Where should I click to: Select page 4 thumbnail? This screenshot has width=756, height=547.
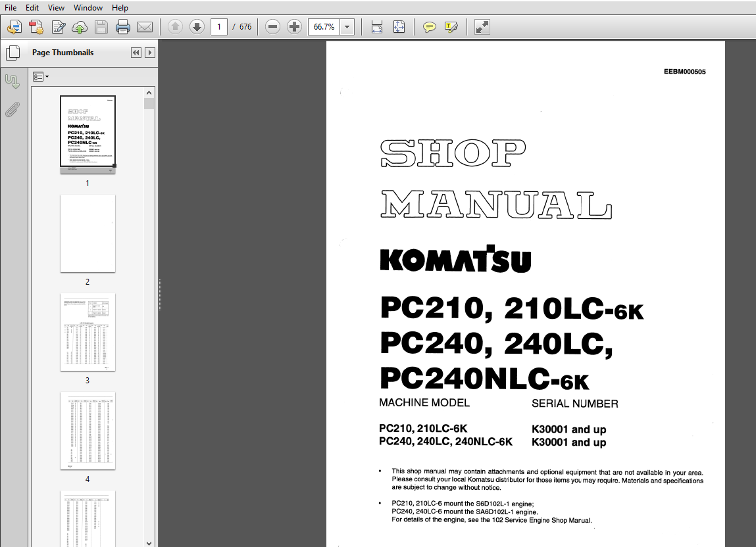click(88, 431)
